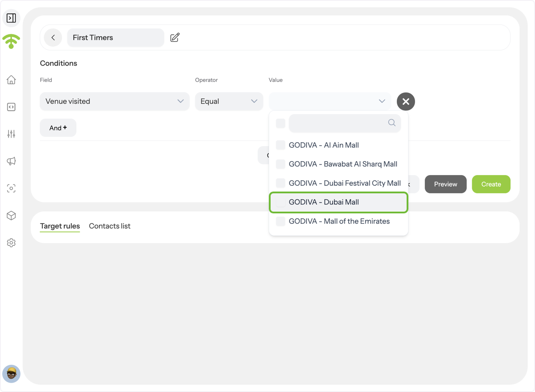The width and height of the screenshot is (535, 392).
Task: Open the cube box icon in sidebar
Action: pos(11,216)
